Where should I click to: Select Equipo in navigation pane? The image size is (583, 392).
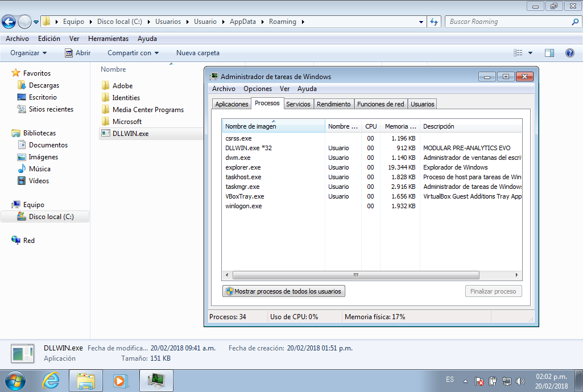pos(28,205)
